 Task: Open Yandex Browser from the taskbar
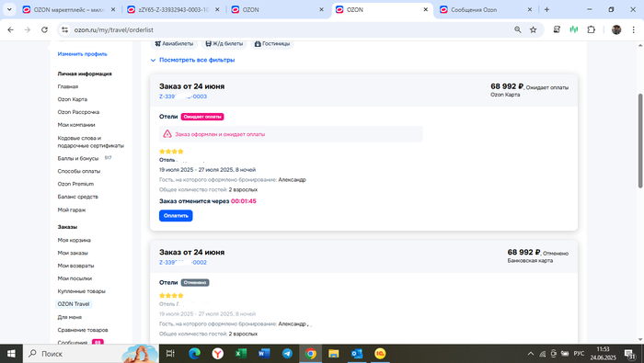[x=218, y=353]
